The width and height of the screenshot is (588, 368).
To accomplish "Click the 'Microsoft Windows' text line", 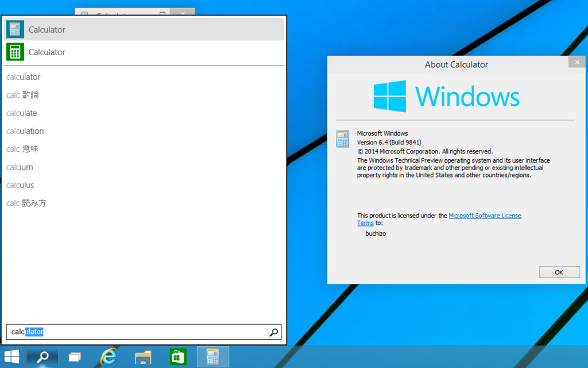I will (x=382, y=133).
